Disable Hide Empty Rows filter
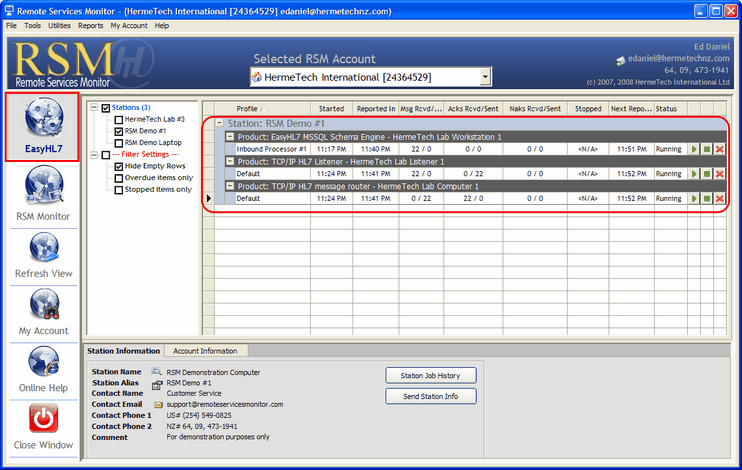742x470 pixels. (119, 166)
